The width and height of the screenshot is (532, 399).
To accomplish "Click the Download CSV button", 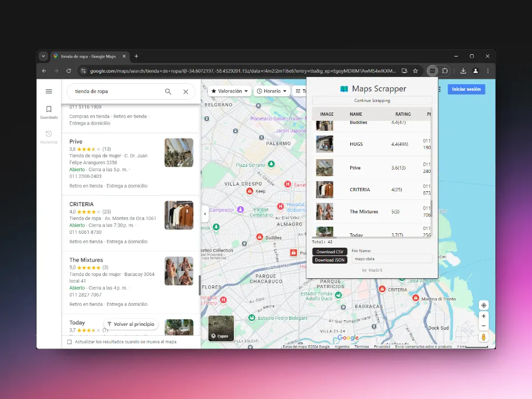I will tap(330, 252).
